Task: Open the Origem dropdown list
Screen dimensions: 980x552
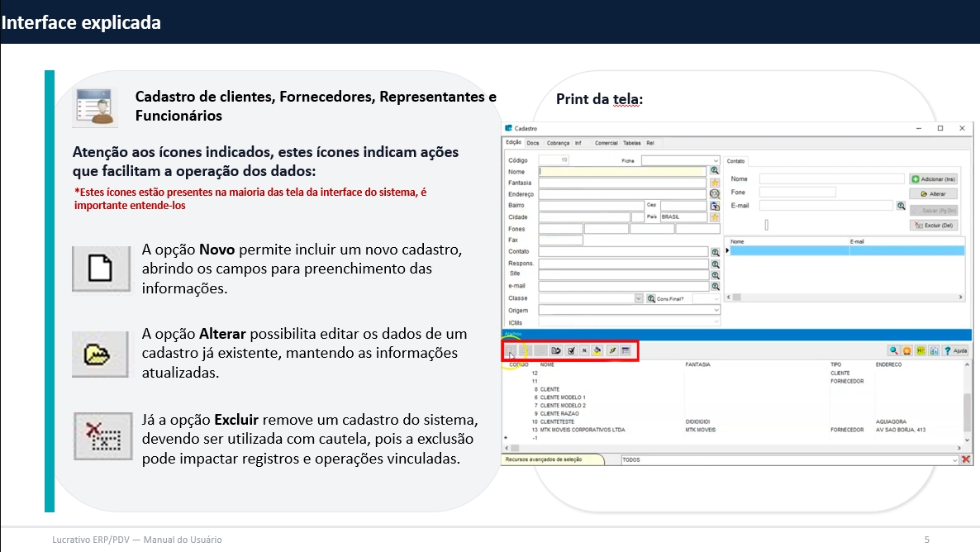Action: pos(716,310)
